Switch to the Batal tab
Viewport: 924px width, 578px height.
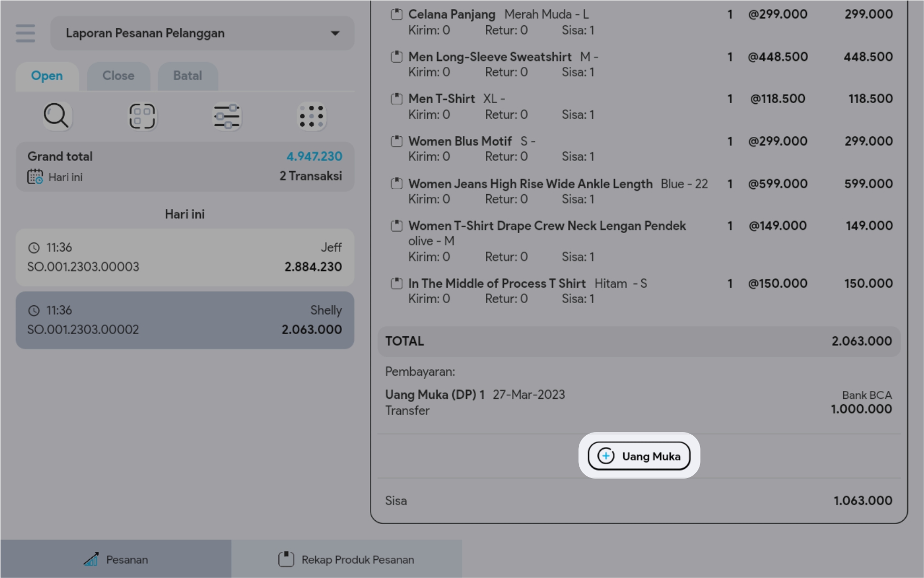(187, 76)
